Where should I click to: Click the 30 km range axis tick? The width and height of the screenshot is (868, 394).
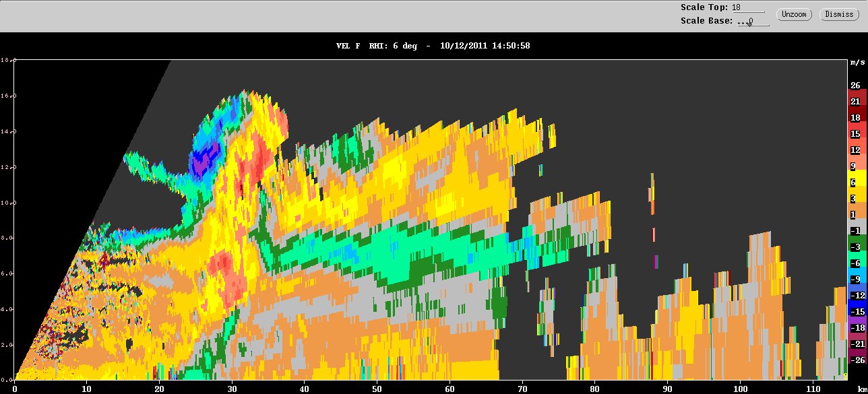coord(232,389)
